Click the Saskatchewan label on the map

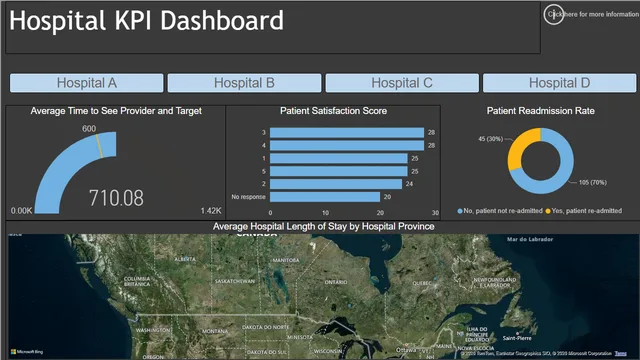235,281
